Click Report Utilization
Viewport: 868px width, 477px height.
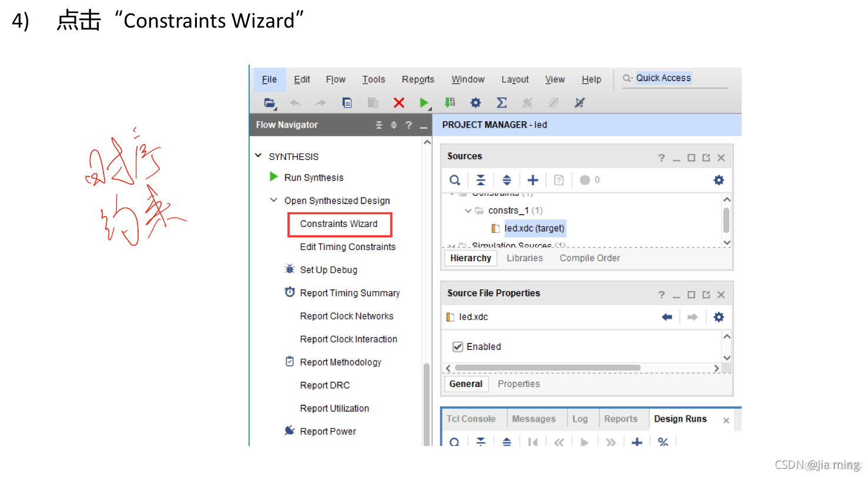(x=334, y=409)
